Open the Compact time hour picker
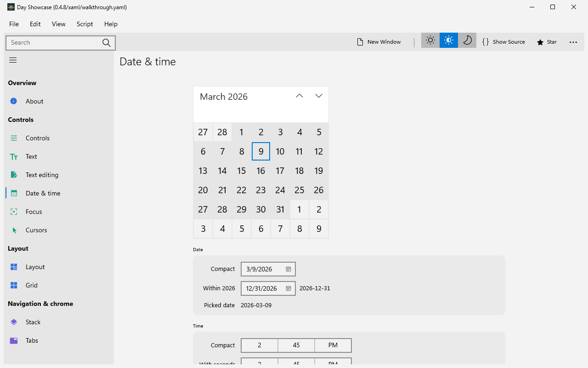This screenshot has width=588, height=368. pos(260,345)
